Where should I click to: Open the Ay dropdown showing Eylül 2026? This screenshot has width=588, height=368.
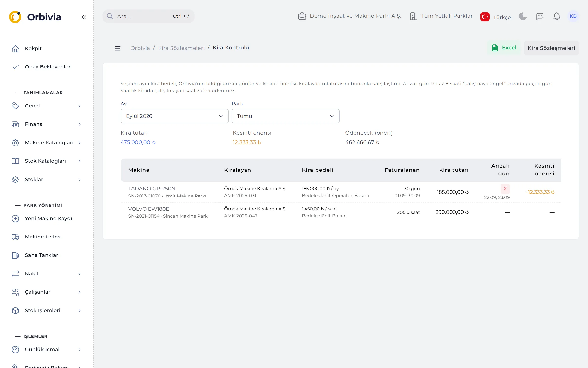click(174, 116)
